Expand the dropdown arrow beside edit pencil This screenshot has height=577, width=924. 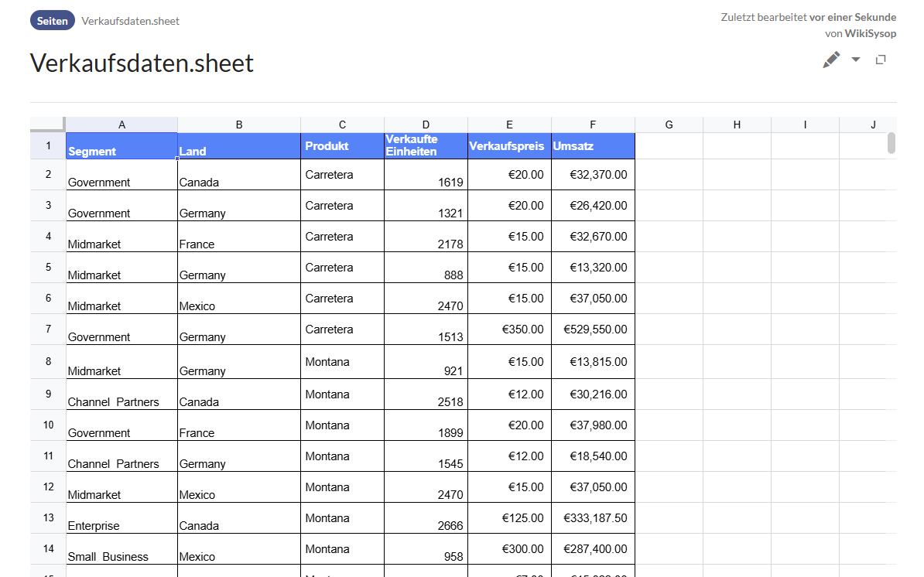tap(856, 60)
